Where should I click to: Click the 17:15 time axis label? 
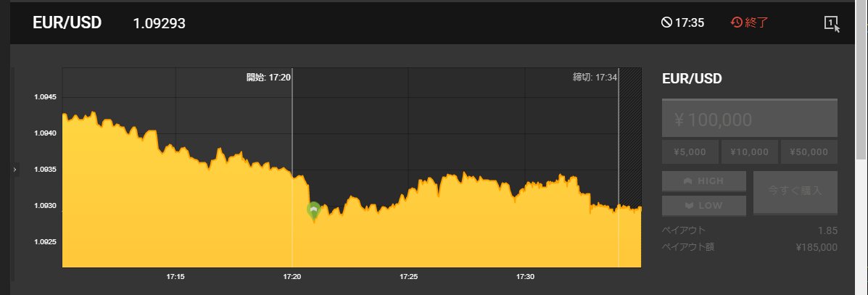pyautogui.click(x=175, y=276)
